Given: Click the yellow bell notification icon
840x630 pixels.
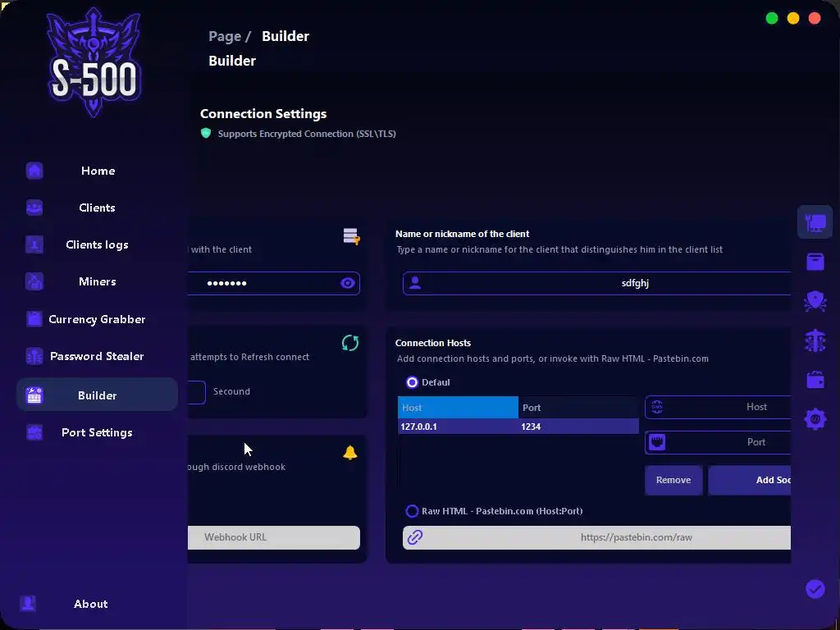Looking at the screenshot, I should [349, 453].
